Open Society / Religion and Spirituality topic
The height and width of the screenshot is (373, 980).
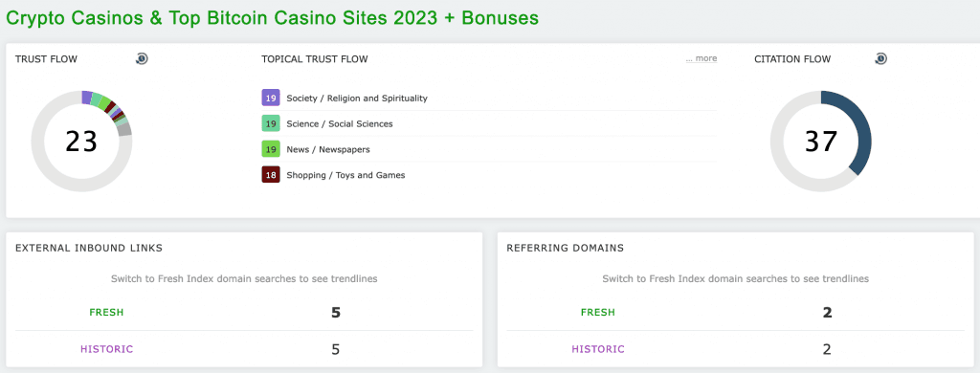pyautogui.click(x=357, y=99)
